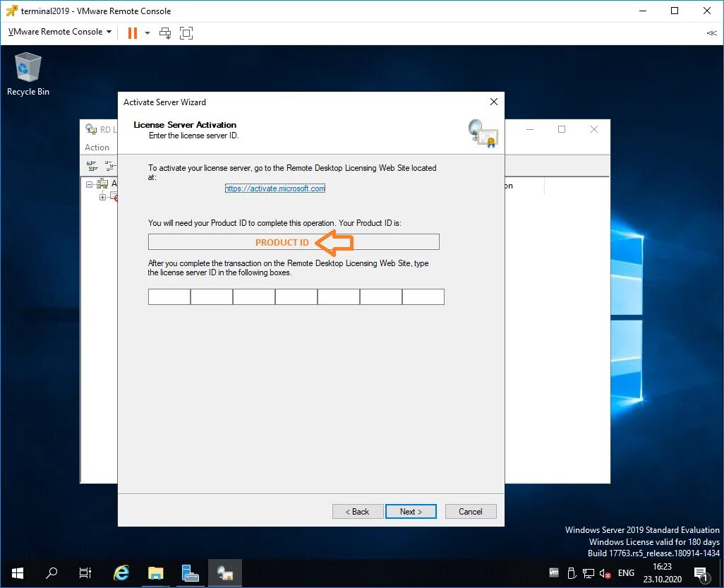Expand the server child node in the tree

pyautogui.click(x=102, y=197)
